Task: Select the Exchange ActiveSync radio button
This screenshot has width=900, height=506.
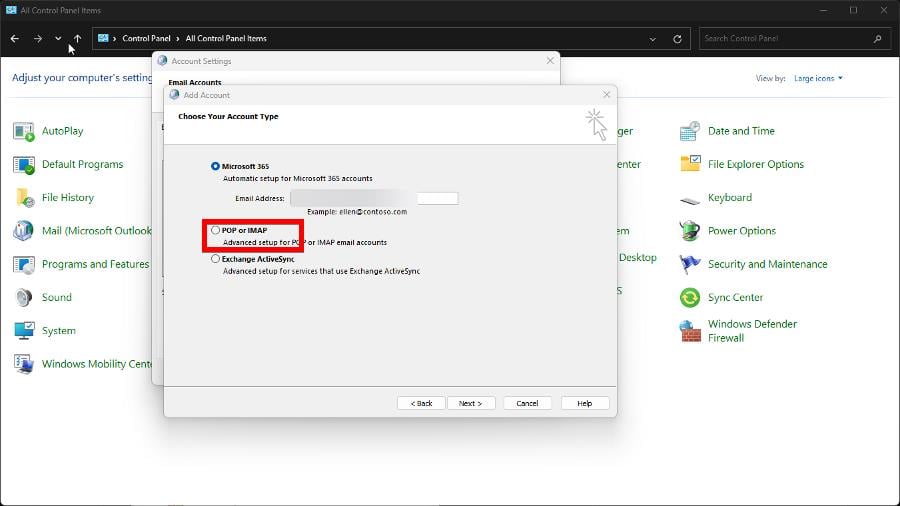Action: [215, 259]
